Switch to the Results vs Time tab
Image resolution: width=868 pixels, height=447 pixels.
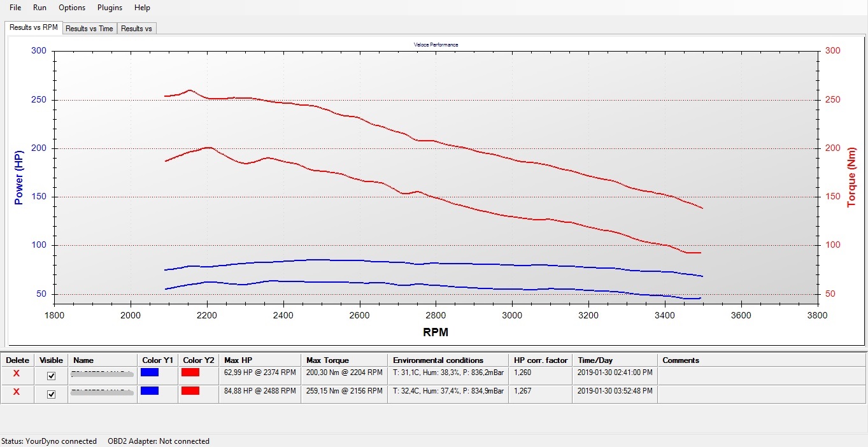tap(89, 29)
